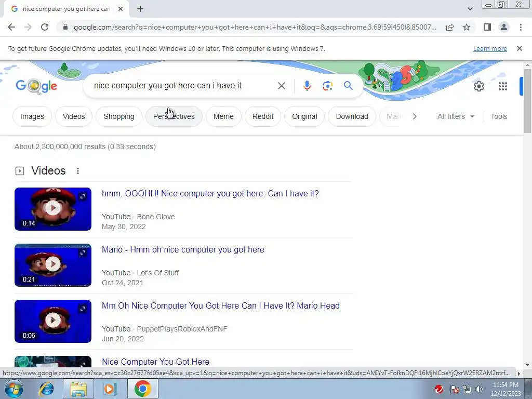Screen dimensions: 532x399
Task: Open the Learn more link in the update banner
Action: pyautogui.click(x=490, y=48)
